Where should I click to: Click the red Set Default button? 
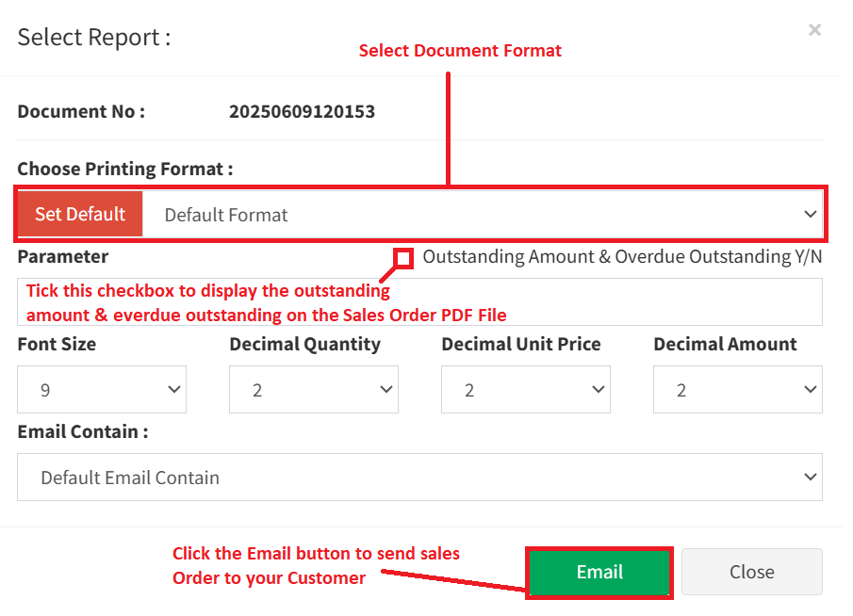point(80,214)
